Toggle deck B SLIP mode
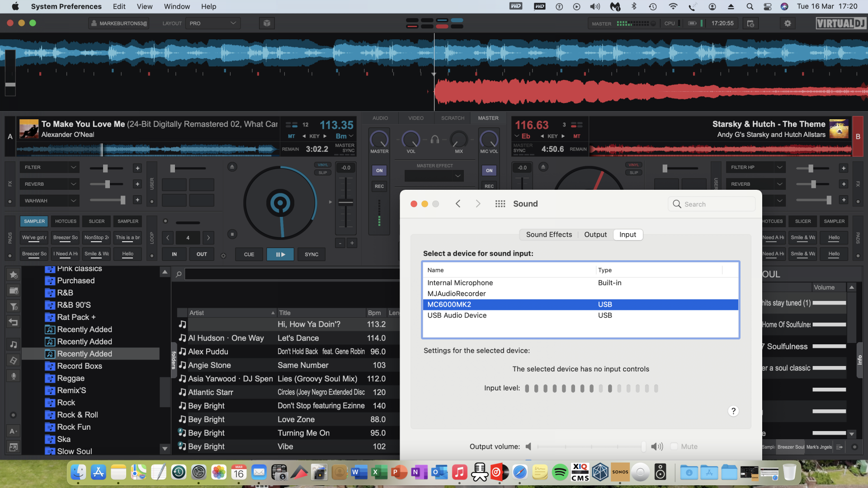This screenshot has width=868, height=488. (634, 173)
